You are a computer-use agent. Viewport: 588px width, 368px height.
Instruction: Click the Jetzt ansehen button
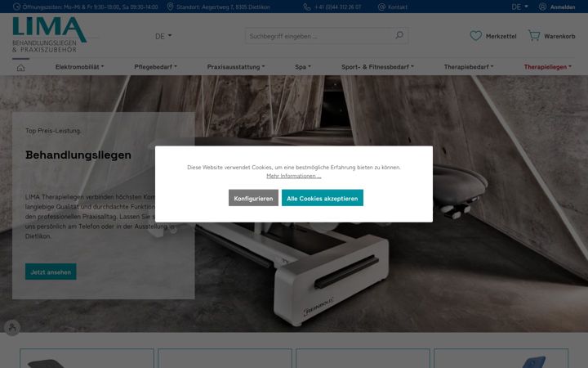[51, 272]
